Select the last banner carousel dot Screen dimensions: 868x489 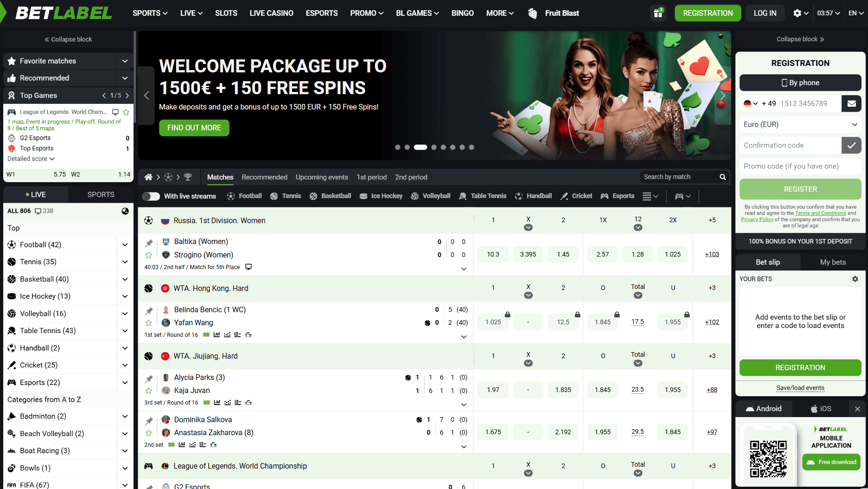click(x=471, y=147)
